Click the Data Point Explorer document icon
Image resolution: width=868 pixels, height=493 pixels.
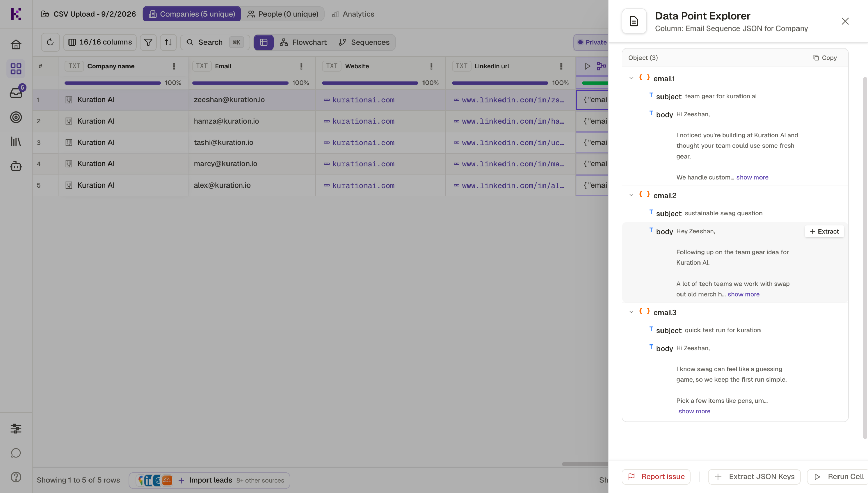634,21
